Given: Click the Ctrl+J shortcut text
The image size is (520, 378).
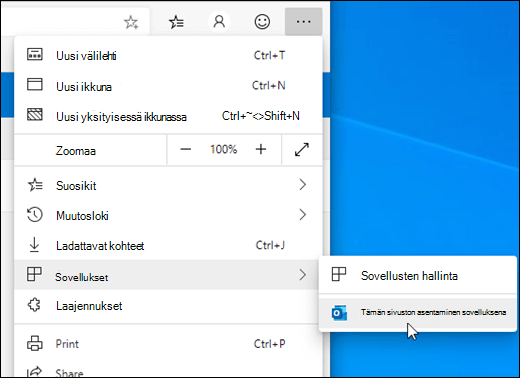Looking at the screenshot, I should click(270, 245).
